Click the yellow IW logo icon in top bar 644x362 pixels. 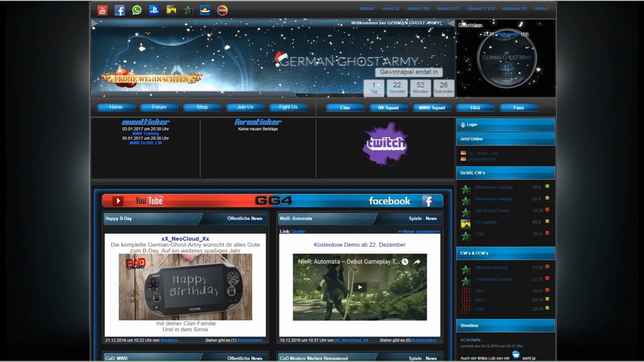171,10
